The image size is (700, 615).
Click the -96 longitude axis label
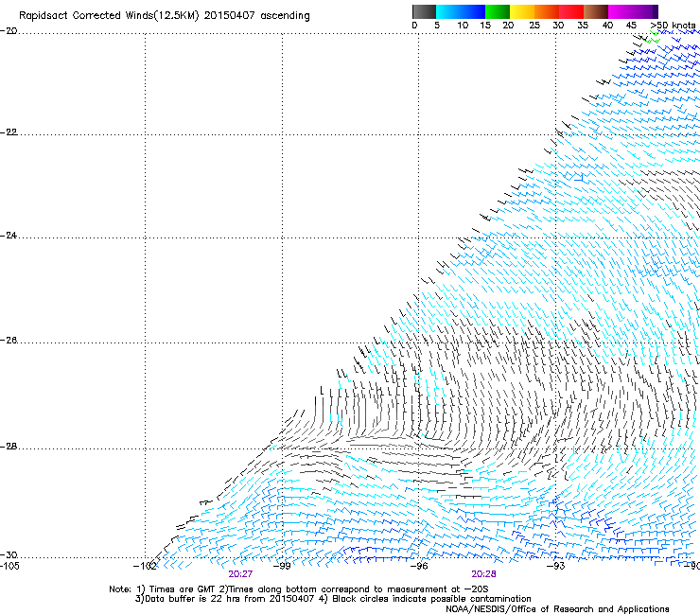pyautogui.click(x=418, y=566)
